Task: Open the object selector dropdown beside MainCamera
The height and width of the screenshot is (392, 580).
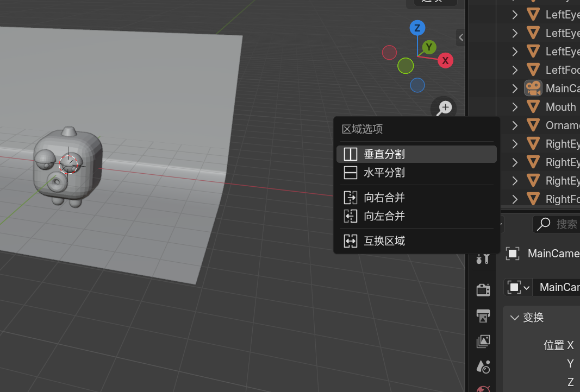Action: click(x=518, y=287)
